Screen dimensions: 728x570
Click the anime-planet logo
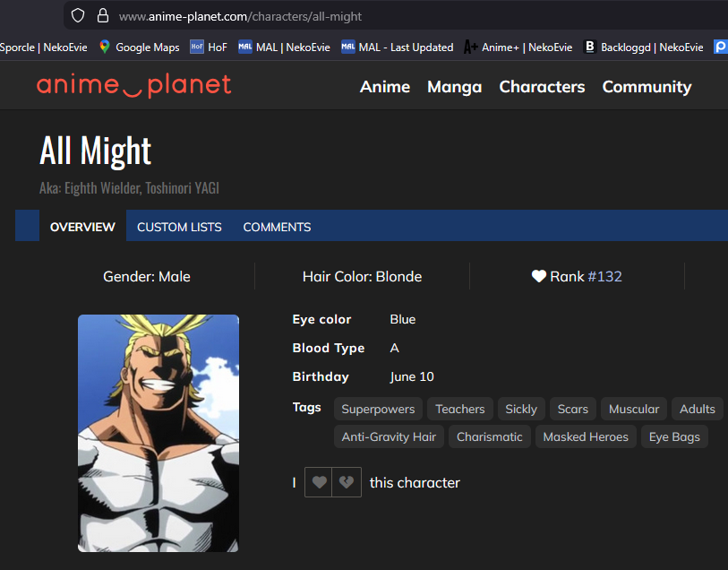pos(133,86)
